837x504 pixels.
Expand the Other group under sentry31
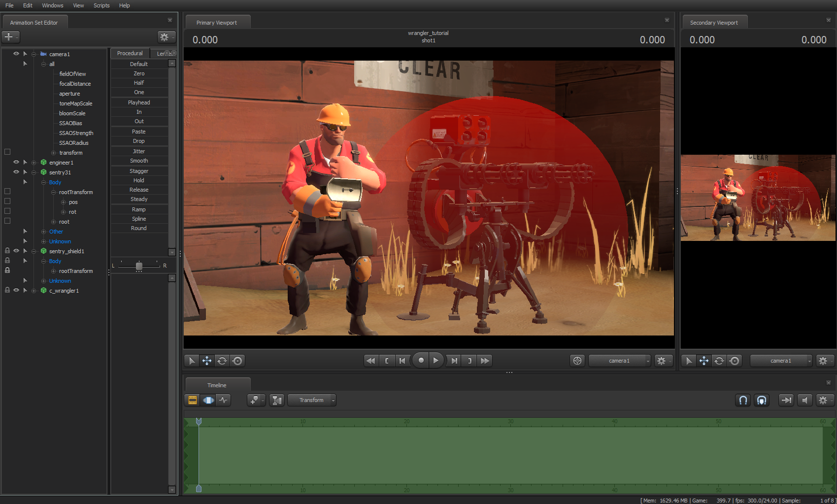point(43,231)
